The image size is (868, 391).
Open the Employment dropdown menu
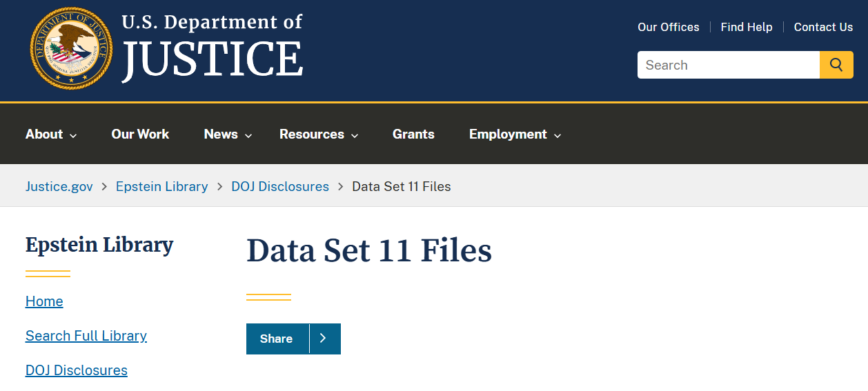(x=514, y=134)
